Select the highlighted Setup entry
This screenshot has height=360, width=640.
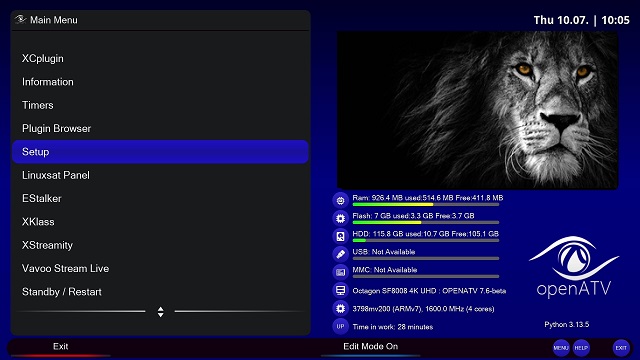point(160,152)
